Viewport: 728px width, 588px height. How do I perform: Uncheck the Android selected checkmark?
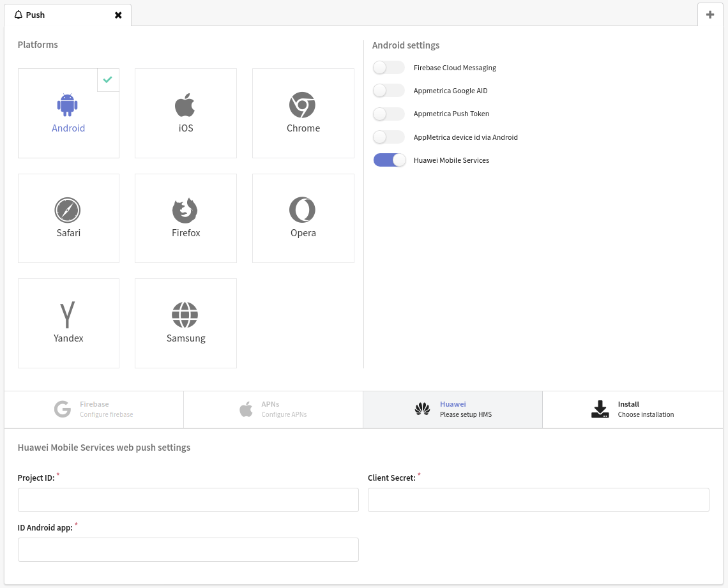click(108, 80)
